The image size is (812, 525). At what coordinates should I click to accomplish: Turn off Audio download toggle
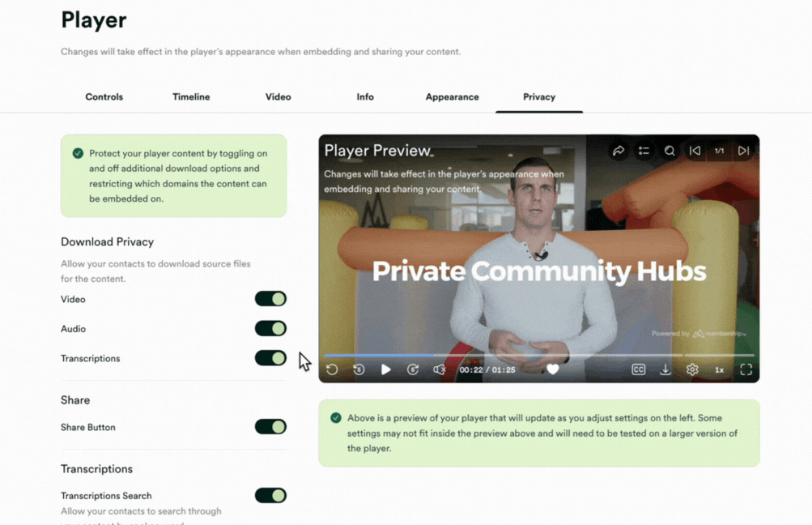(x=270, y=329)
